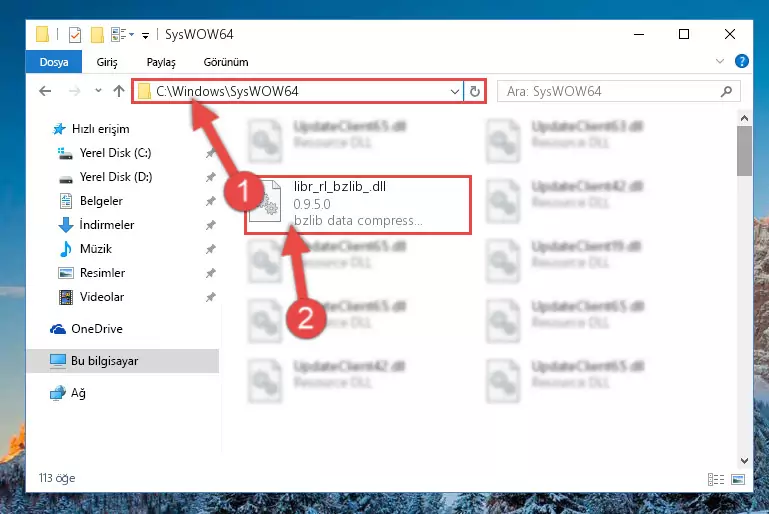
Task: Click the pin icon next to Belgeler
Action: click(210, 201)
